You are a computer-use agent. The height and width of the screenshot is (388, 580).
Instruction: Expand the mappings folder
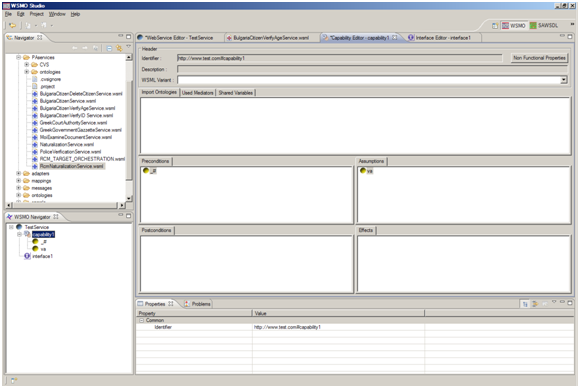18,181
